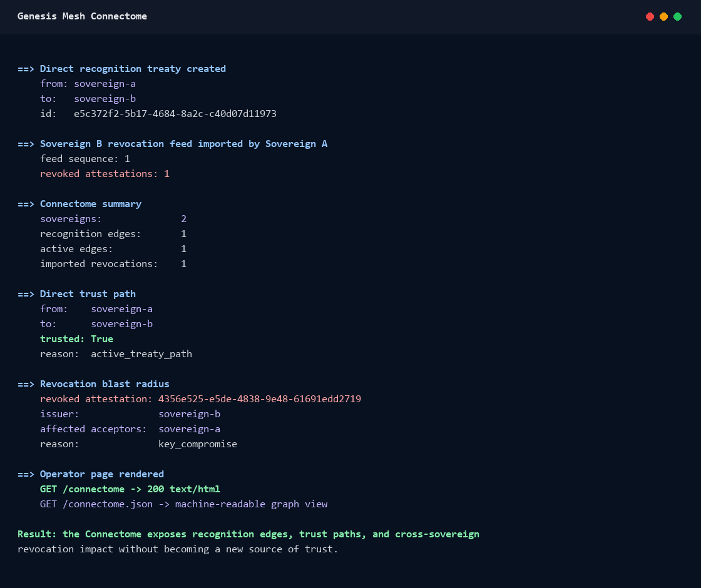Image resolution: width=701 pixels, height=588 pixels.
Task: Click the 'revocation impact without becoming' line
Action: [x=178, y=549]
